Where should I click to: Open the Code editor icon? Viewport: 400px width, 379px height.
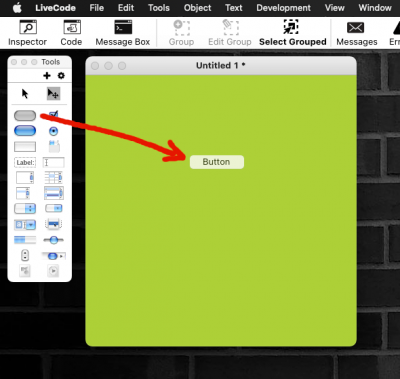(x=71, y=33)
